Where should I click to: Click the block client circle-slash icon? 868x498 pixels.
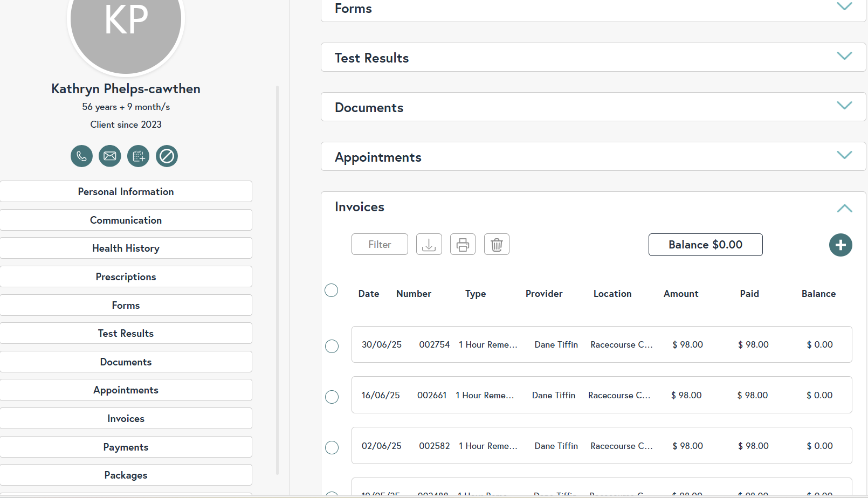[x=167, y=156]
